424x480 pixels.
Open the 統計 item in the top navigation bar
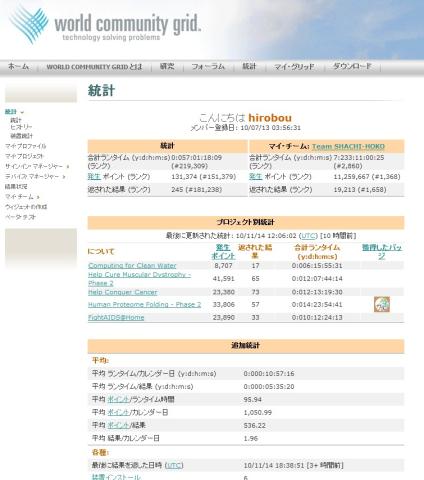coord(249,66)
